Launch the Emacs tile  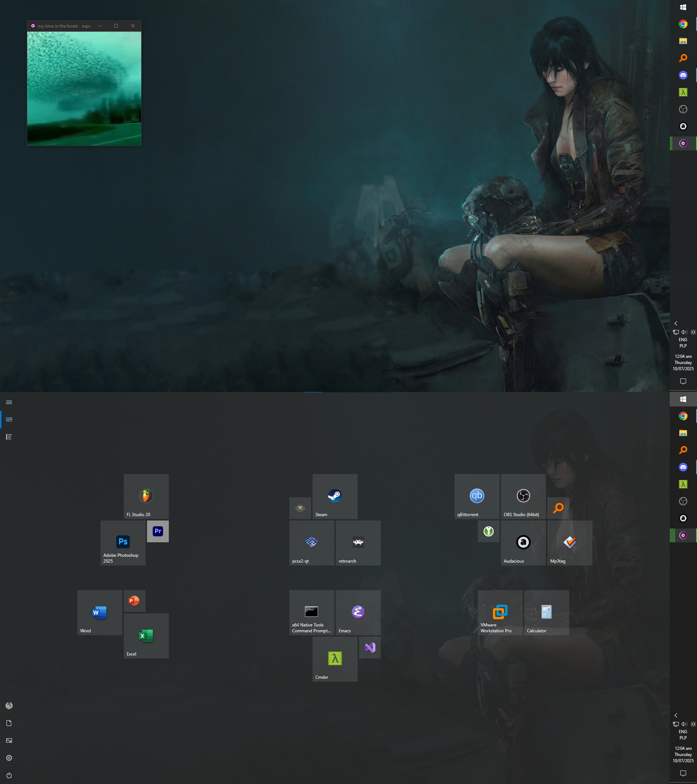coord(358,613)
